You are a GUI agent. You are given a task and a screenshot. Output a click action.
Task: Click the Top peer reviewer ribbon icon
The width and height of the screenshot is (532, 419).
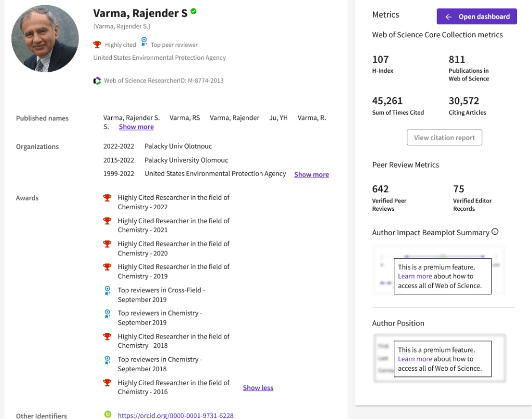pos(144,42)
